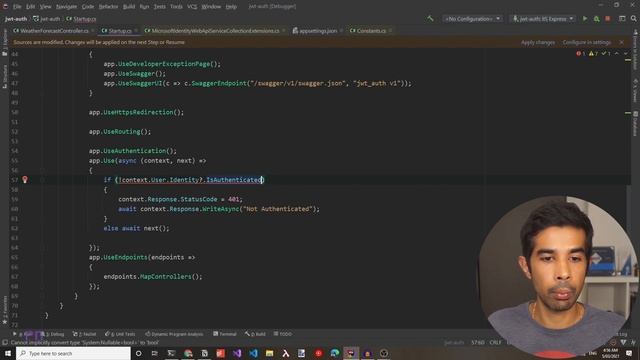Click the Build hammer icon in toolbar
The image size is (640, 360).
[x=430, y=19]
